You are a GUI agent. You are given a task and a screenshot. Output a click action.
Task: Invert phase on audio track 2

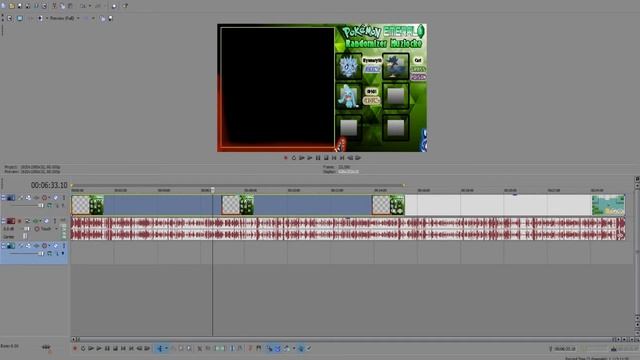tap(28, 221)
